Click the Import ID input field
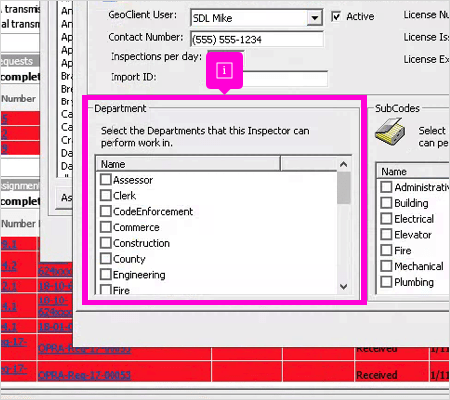This screenshot has width=450, height=400. tap(285, 78)
